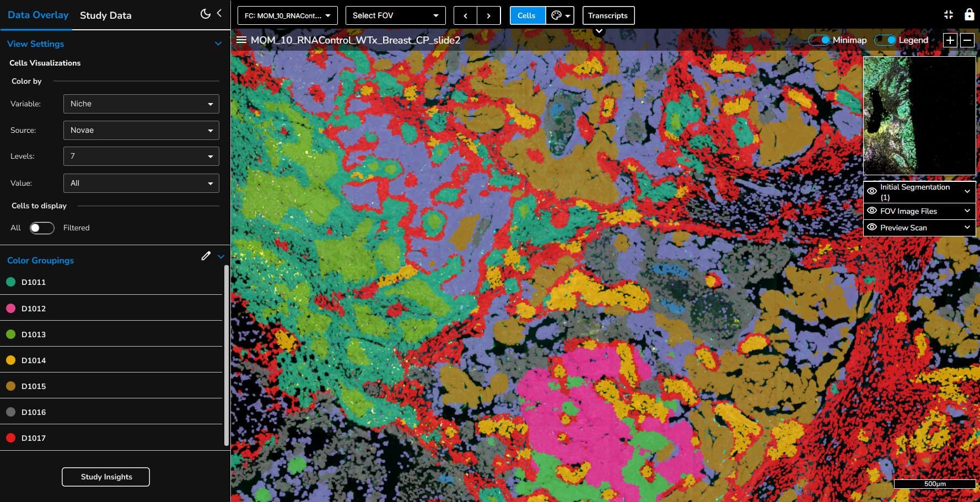Open the Variable dropdown showing Niche
Screen dimensions: 980x502
(141, 104)
